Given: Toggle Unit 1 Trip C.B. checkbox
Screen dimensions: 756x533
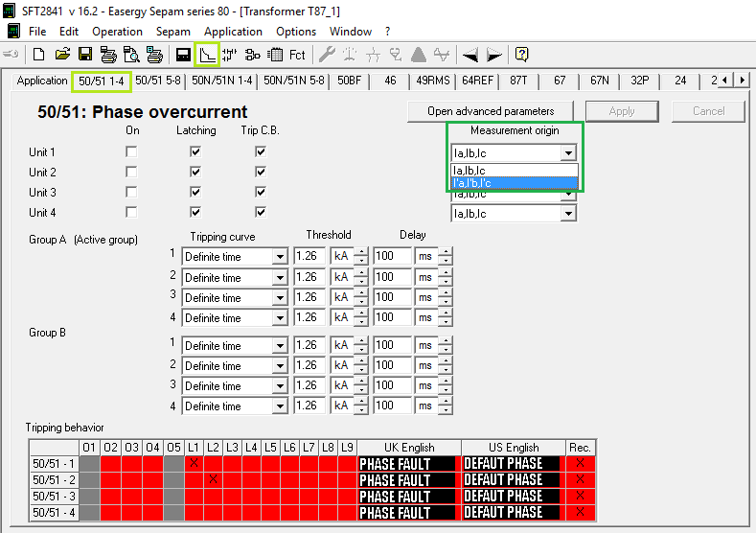Looking at the screenshot, I should 261,151.
